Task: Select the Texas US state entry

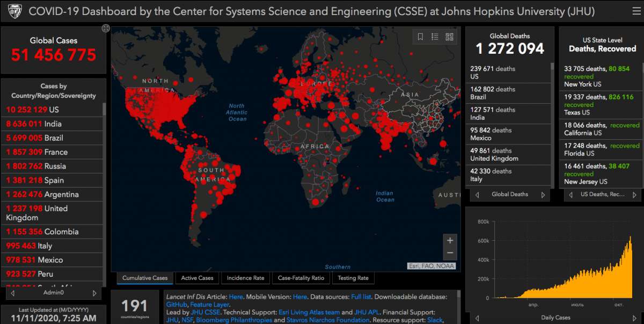Action: (600, 104)
